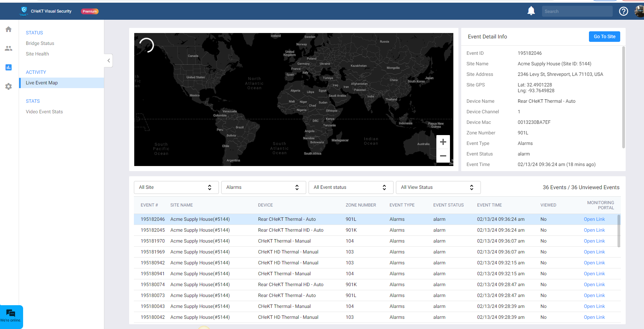This screenshot has width=644, height=329.
Task: Select event number 195180941 cell
Action: click(153, 274)
